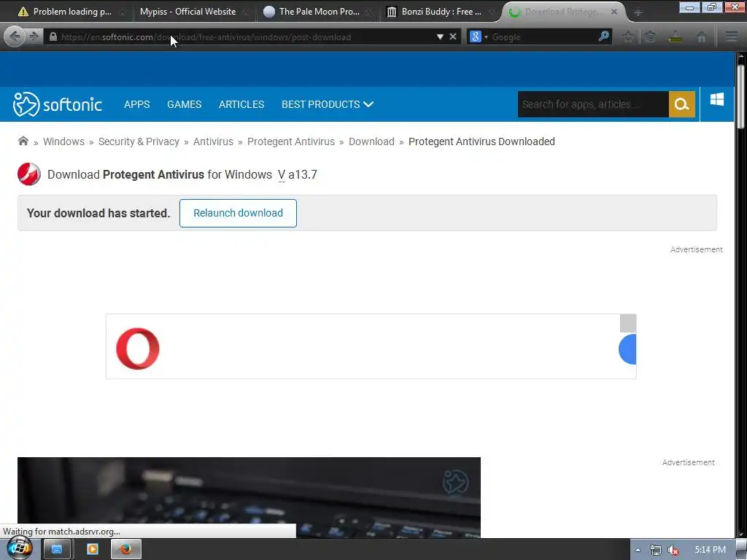Click the magnifier icon in the Google search box
Screen dimensions: 747x560
pos(603,36)
